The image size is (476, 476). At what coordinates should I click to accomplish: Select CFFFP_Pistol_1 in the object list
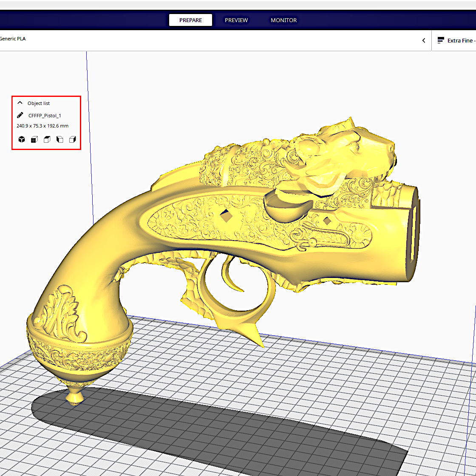(45, 115)
